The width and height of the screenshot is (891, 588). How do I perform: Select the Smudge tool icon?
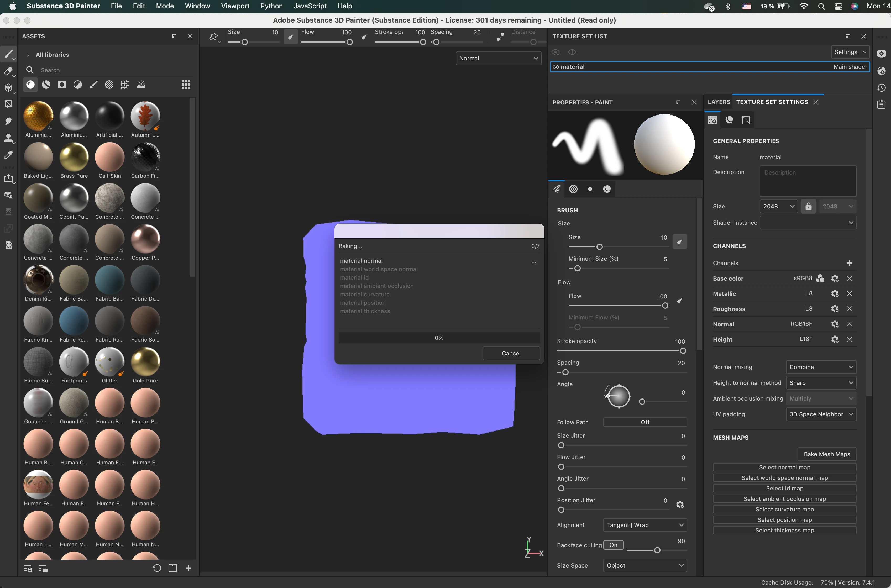8,121
